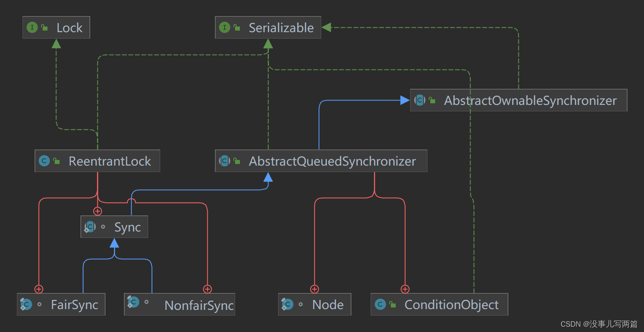Select the AbstractOwnableSynchronizer class node
This screenshot has height=332, width=644.
point(519,100)
